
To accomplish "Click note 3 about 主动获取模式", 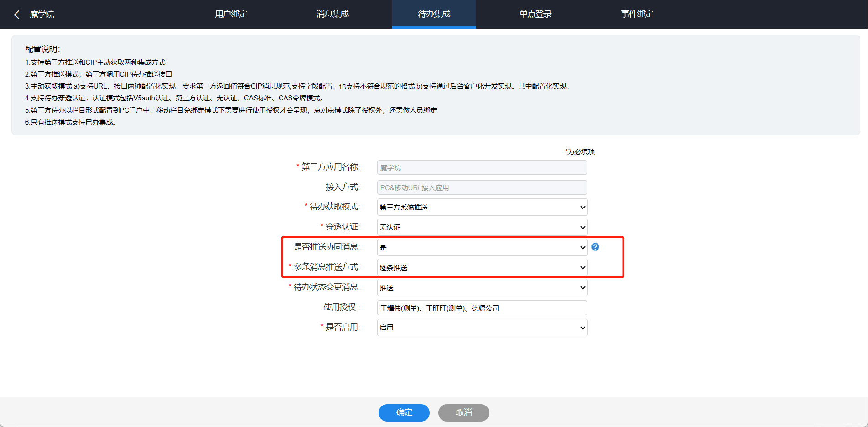I will coord(298,86).
